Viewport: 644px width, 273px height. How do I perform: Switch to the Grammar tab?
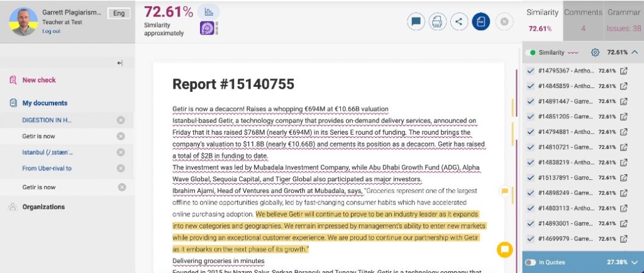623,20
